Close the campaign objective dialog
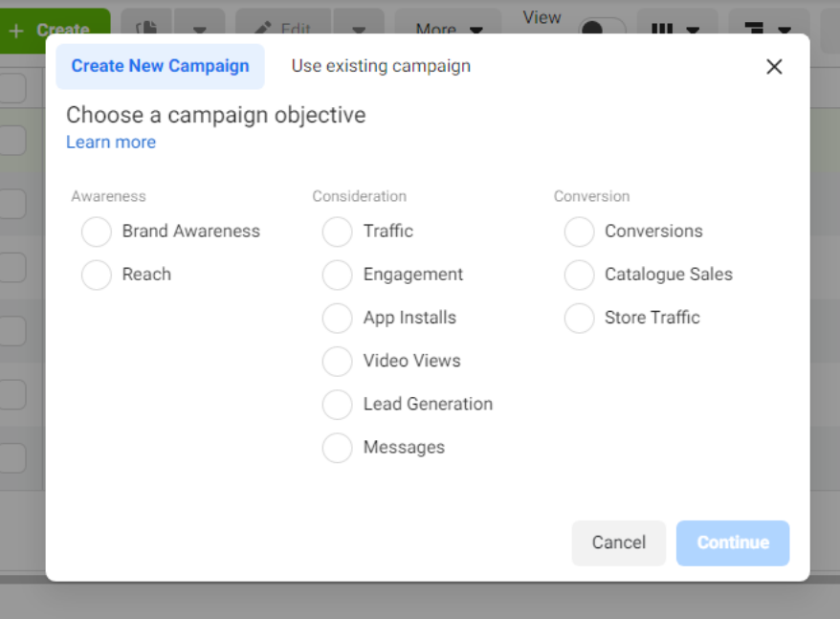The height and width of the screenshot is (619, 840). coord(774,66)
